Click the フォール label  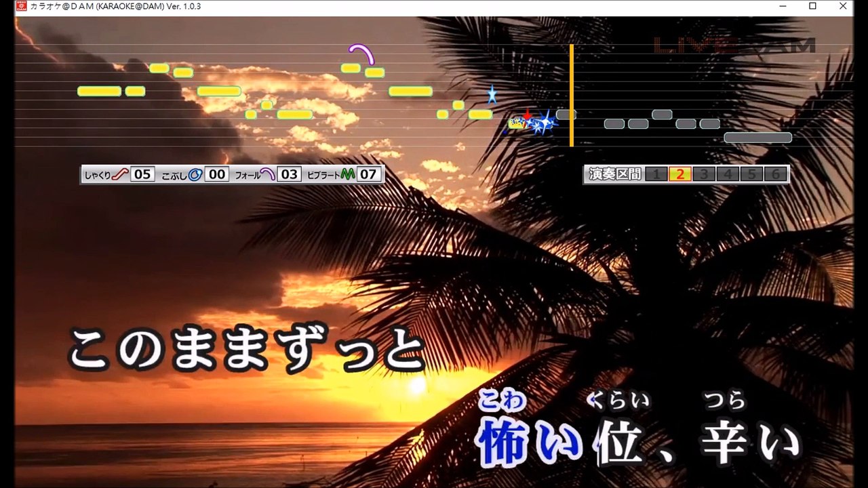(248, 175)
